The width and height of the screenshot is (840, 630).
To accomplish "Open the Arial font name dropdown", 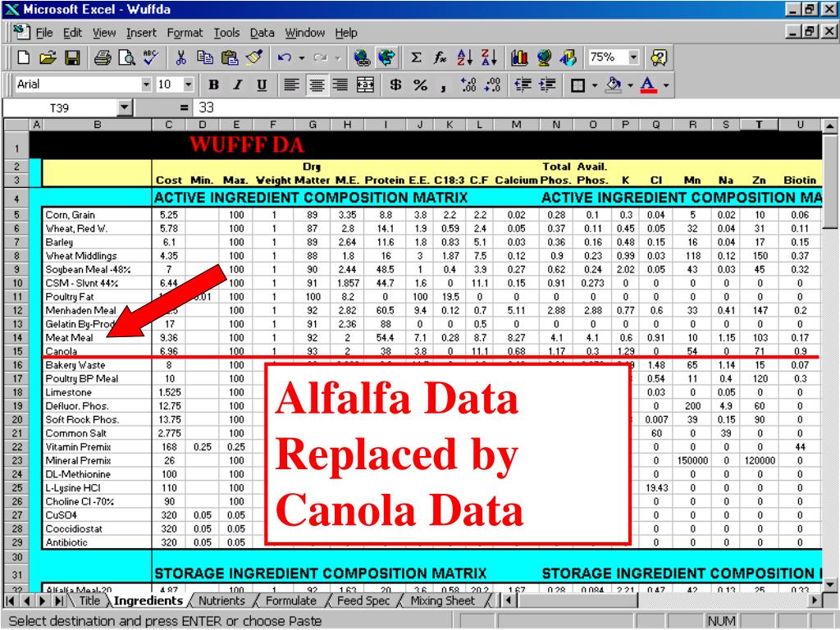I will (x=146, y=84).
